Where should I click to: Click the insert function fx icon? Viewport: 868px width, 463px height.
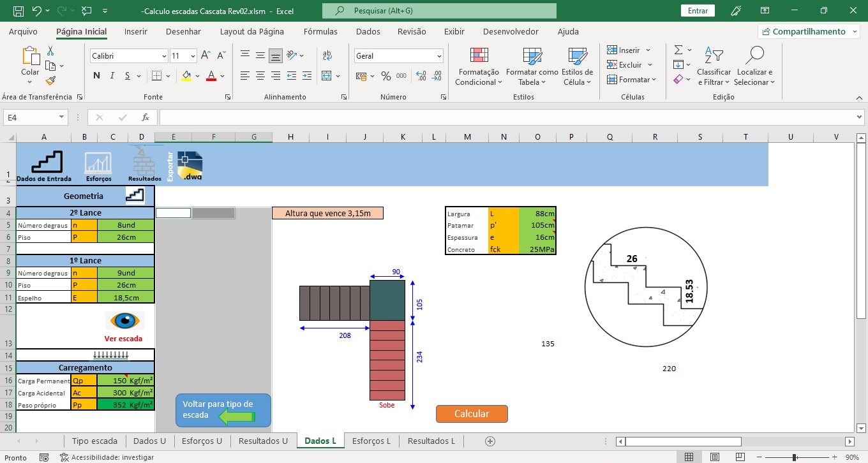146,117
